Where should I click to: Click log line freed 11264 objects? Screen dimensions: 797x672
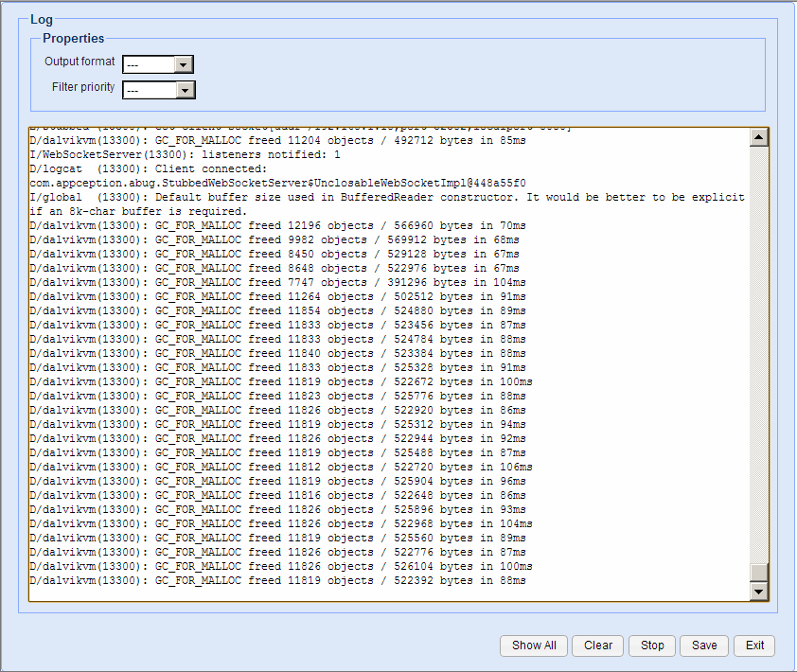click(277, 297)
